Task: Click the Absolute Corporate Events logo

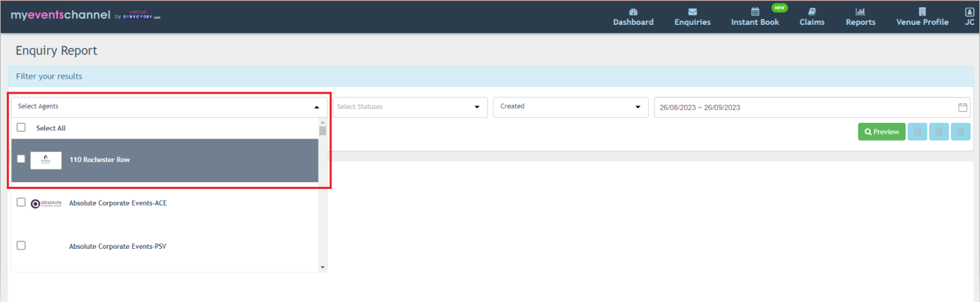Action: pyautogui.click(x=46, y=203)
